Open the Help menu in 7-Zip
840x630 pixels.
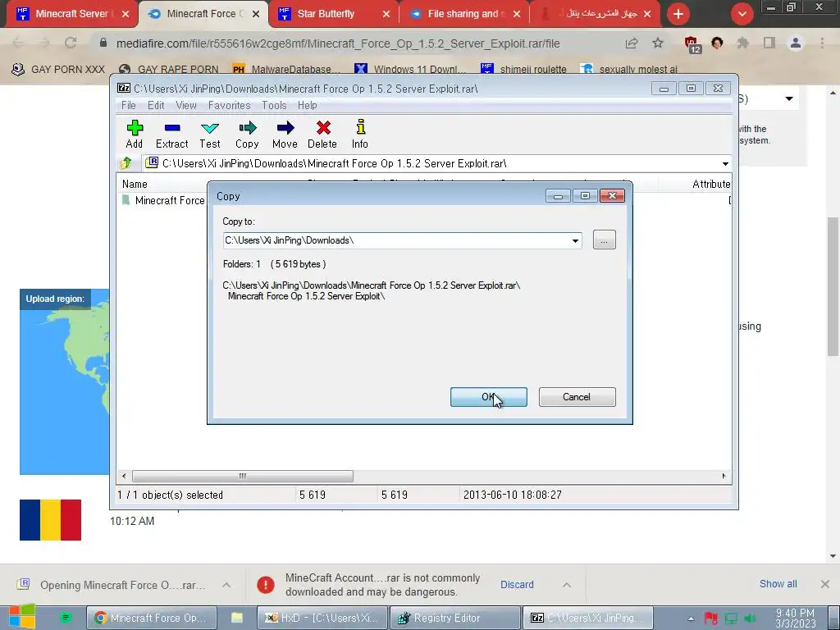click(x=308, y=106)
